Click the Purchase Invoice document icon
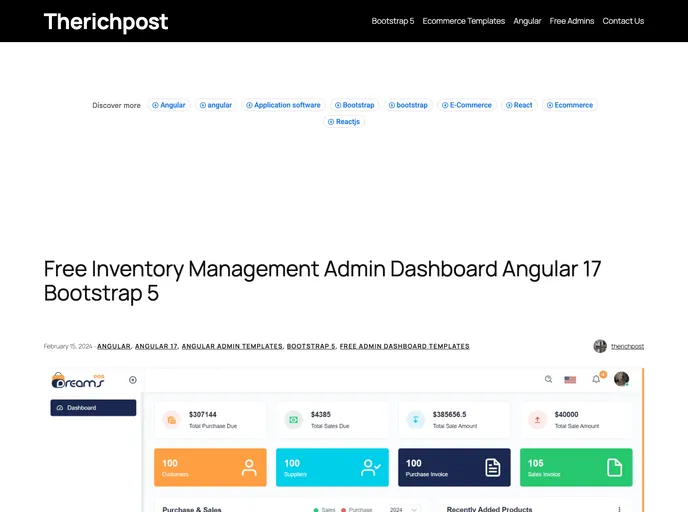The width and height of the screenshot is (688, 512). tap(493, 467)
